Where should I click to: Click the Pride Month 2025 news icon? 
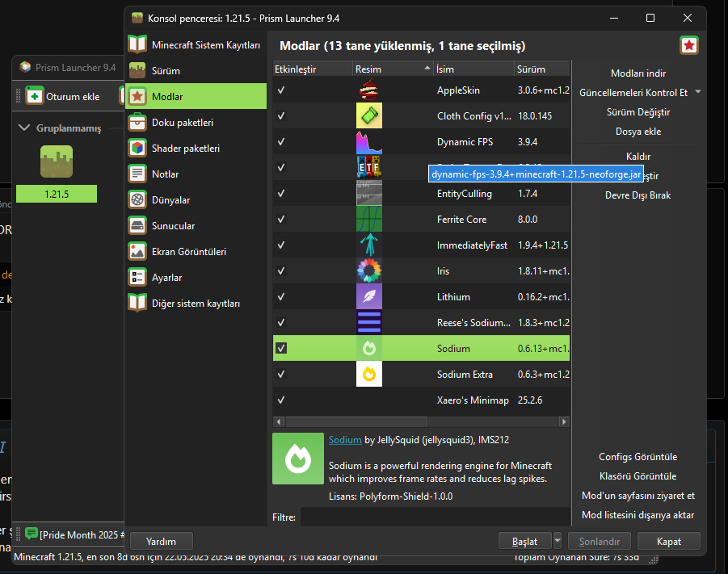(31, 534)
